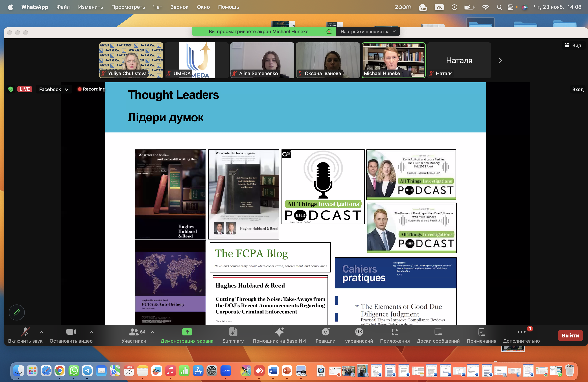Click the red Leave meeting button

(570, 335)
